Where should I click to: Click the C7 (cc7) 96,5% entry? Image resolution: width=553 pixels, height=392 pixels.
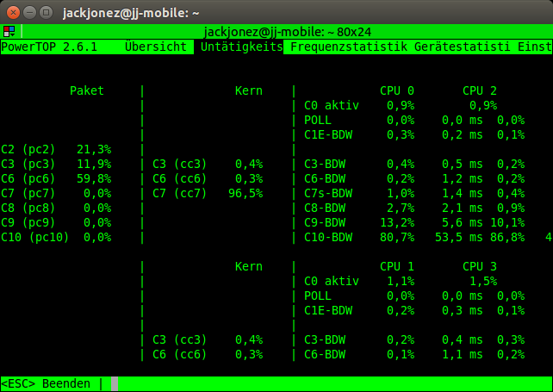[x=208, y=193]
